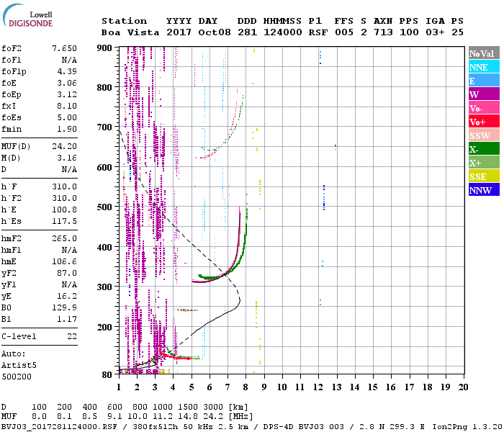Click the yE value 16.2
The image size is (504, 432).
coord(67,296)
